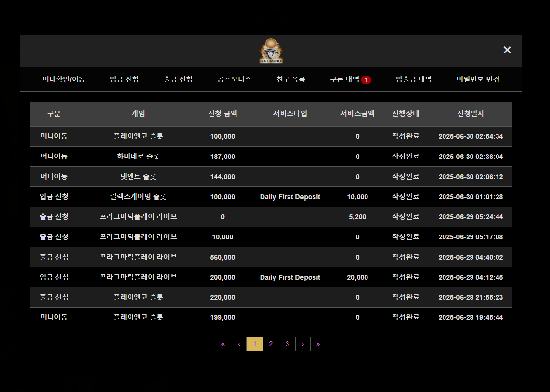The image size is (550, 392).
Task: Go to previous page arrow ‹
Action: coord(239,344)
